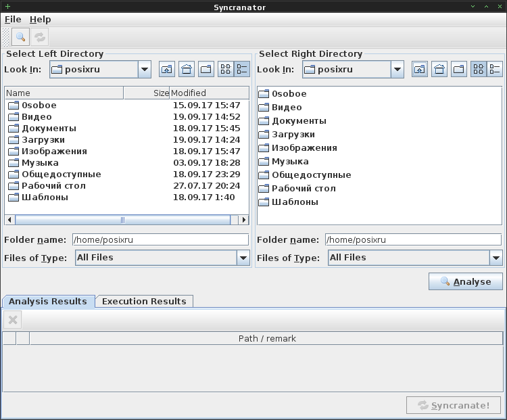Sort by Modified column header
Viewport: 507px width, 420px height.
[x=209, y=93]
